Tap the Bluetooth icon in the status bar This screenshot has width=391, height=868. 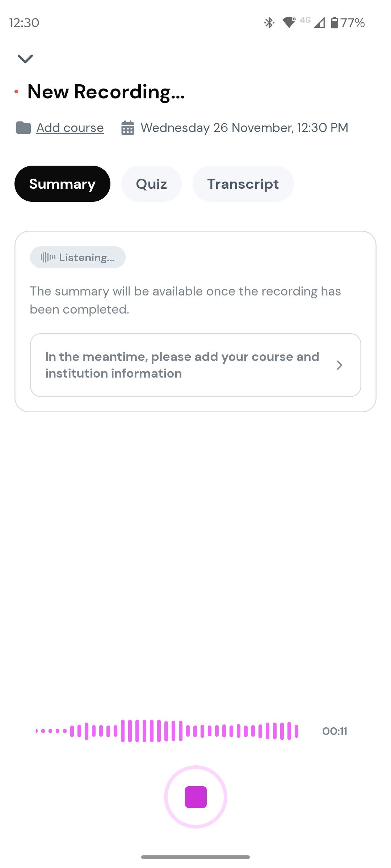coord(269,23)
